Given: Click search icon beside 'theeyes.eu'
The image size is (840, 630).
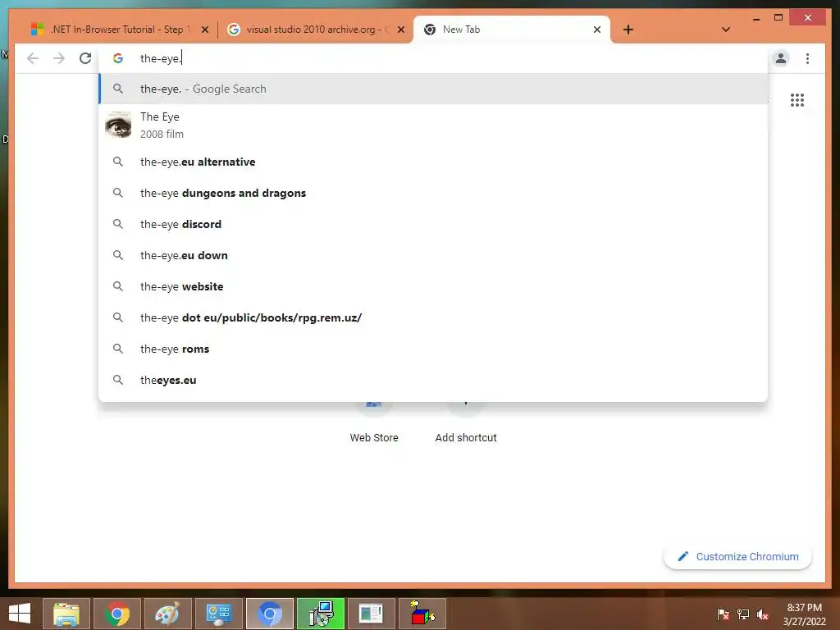Looking at the screenshot, I should click(x=118, y=380).
